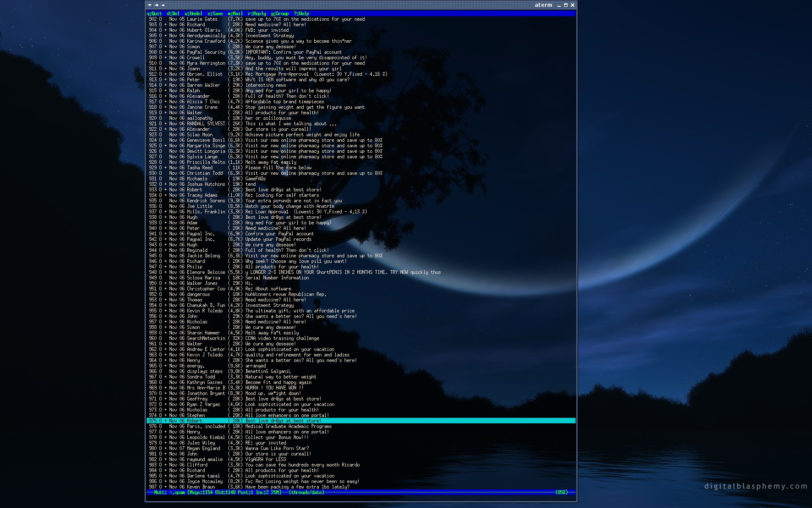Viewport: 812px width, 508px height.
Task: Click the 85% position indicator
Action: click(x=562, y=492)
